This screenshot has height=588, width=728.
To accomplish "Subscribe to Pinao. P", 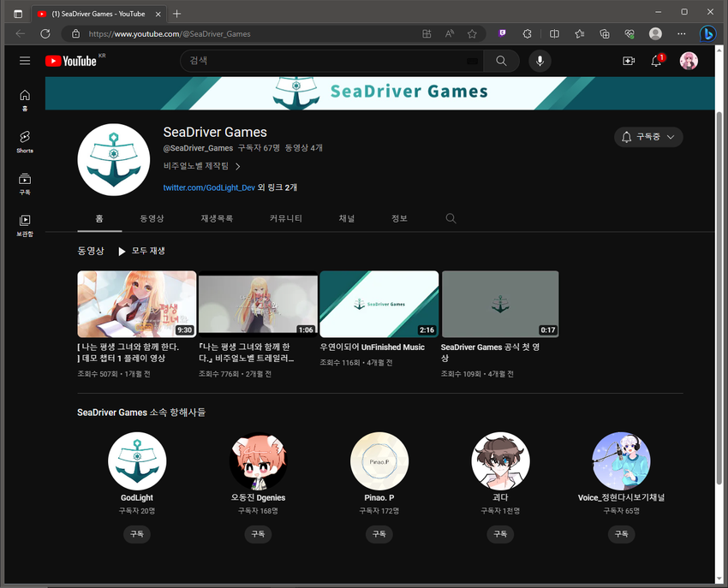I will click(379, 534).
